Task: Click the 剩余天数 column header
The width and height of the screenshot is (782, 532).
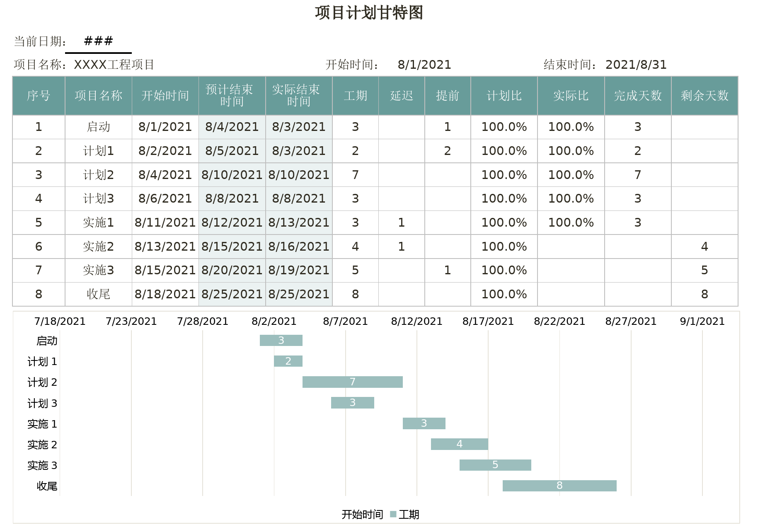Action: coord(705,96)
